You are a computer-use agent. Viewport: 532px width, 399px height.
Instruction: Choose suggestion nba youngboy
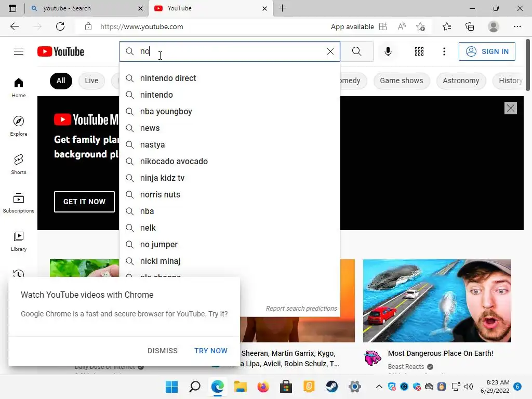(229, 111)
